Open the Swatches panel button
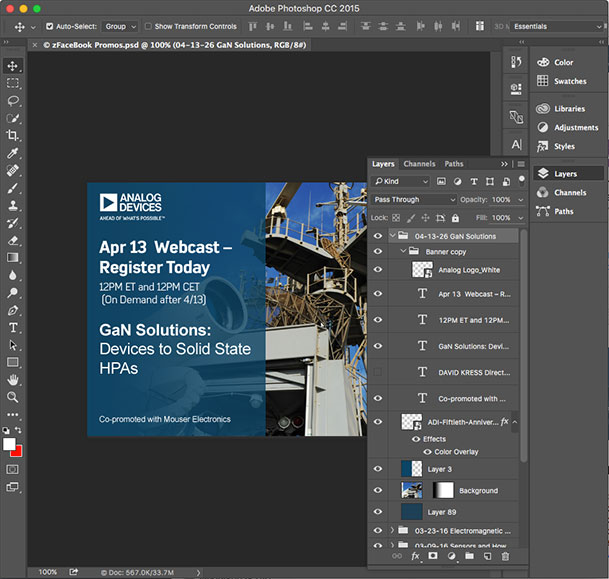This screenshot has width=609, height=579. (570, 81)
